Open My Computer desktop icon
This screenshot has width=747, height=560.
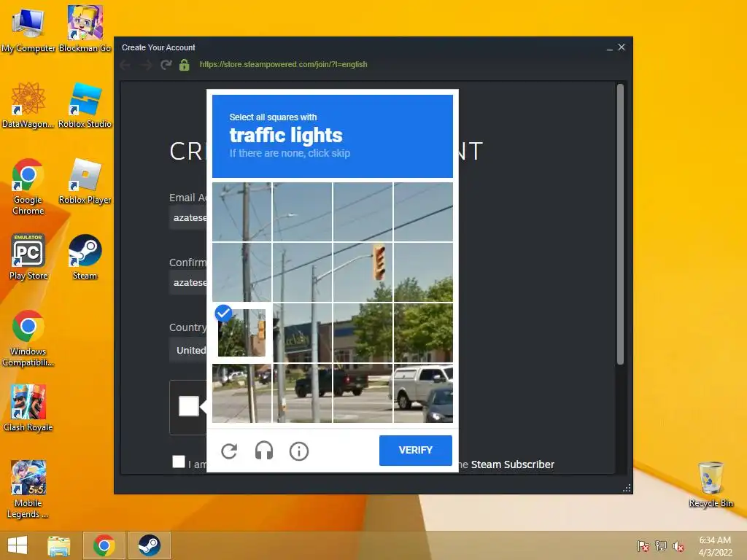[x=28, y=29]
